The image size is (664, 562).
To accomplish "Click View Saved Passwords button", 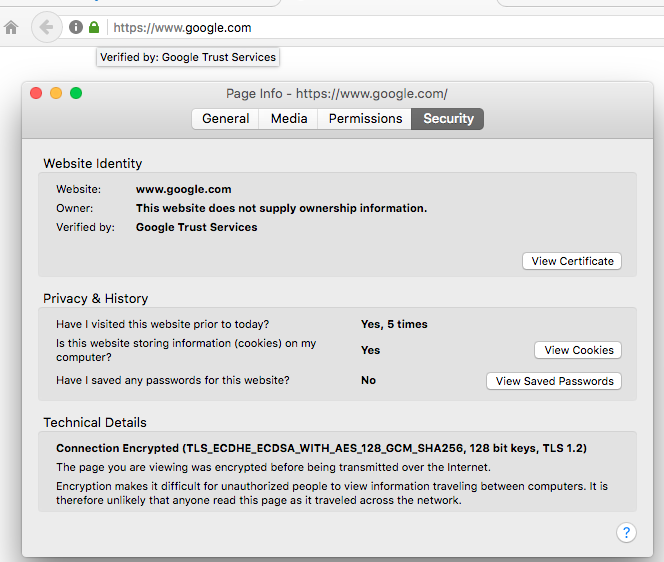I will (554, 381).
